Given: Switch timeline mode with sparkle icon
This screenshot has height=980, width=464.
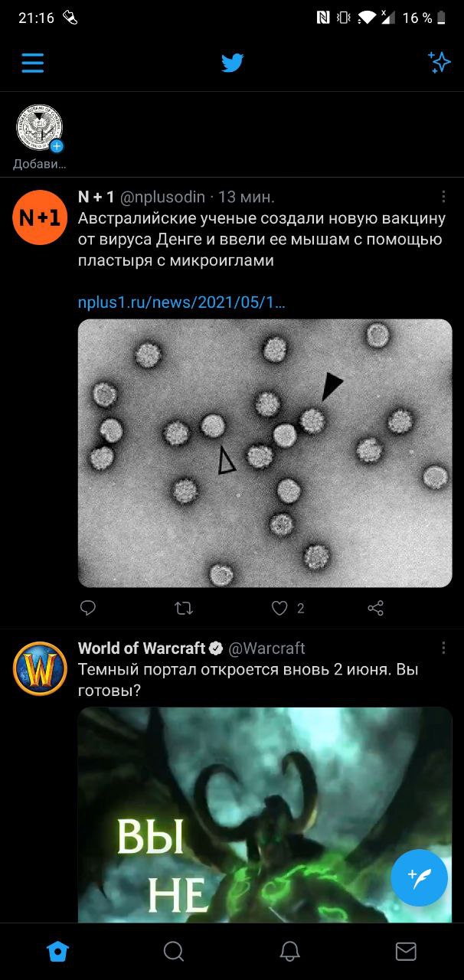Looking at the screenshot, I should coord(439,63).
